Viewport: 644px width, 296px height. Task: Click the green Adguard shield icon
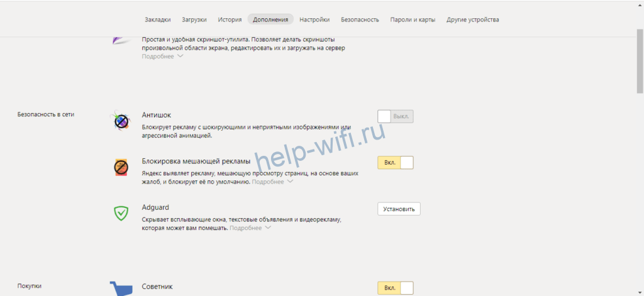[x=121, y=213]
